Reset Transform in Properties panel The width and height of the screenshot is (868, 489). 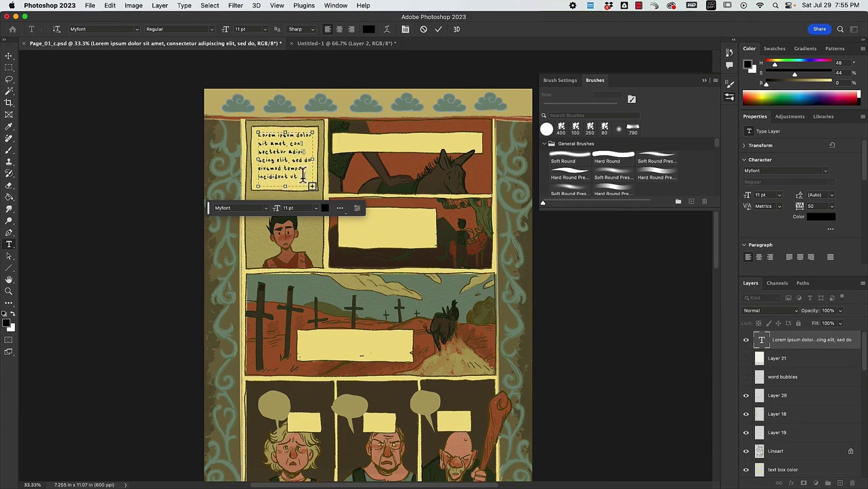(832, 145)
